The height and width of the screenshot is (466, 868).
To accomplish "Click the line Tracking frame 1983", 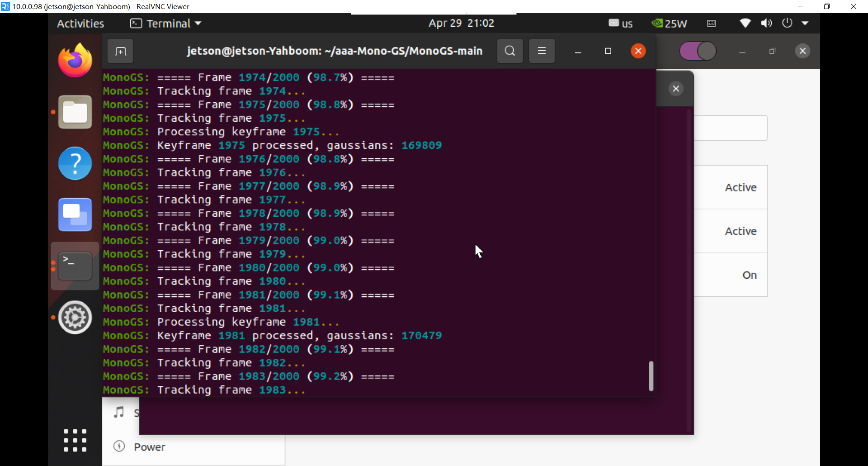I will click(204, 390).
